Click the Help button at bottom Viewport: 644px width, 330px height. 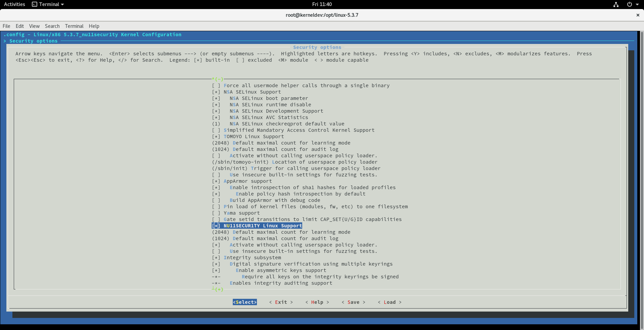point(317,302)
